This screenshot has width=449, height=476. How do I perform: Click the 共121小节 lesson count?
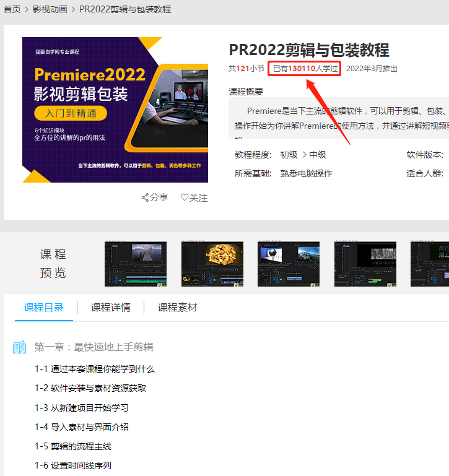(246, 69)
